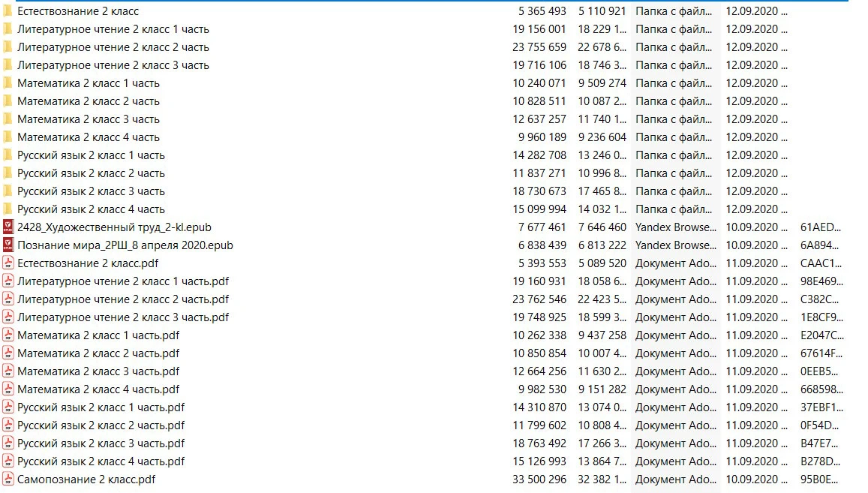Click the size value 33 500 296
Viewport: 868px width, 493px height.
click(x=539, y=479)
